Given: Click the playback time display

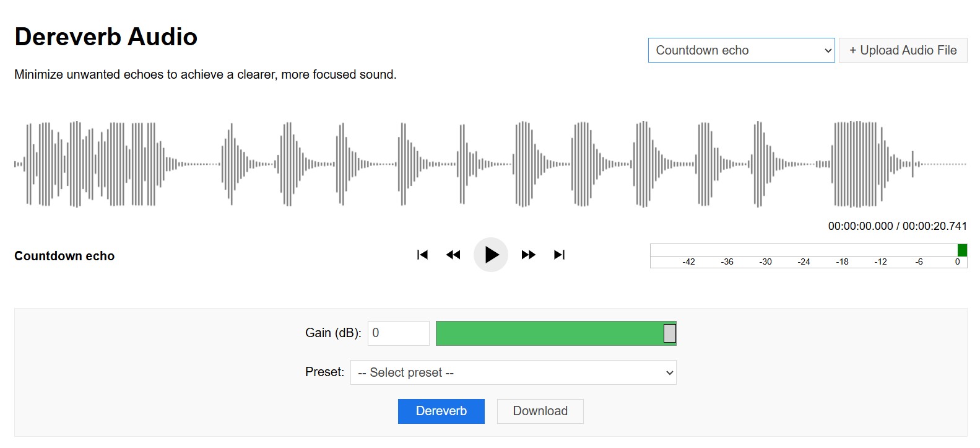Looking at the screenshot, I should pyautogui.click(x=897, y=226).
